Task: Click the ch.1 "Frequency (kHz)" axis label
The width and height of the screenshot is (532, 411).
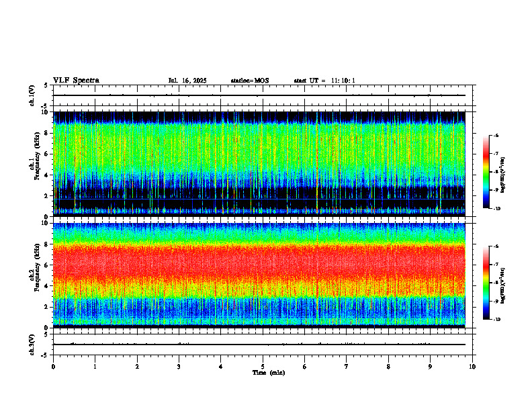Action: tap(37, 156)
